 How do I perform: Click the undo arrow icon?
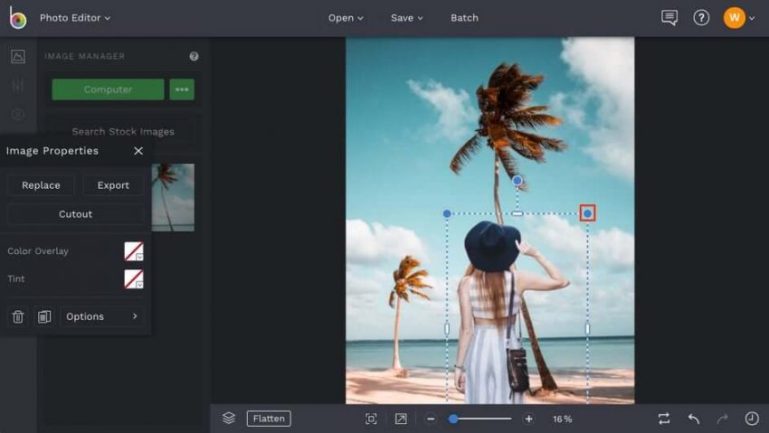coord(694,419)
